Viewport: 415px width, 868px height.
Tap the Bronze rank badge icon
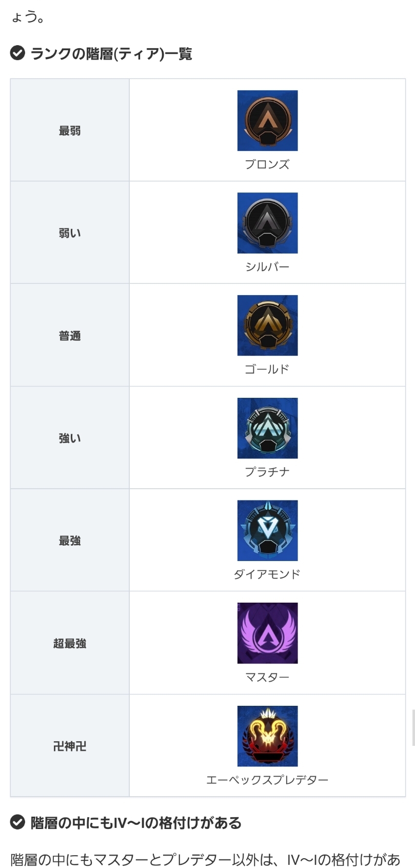coord(267,121)
